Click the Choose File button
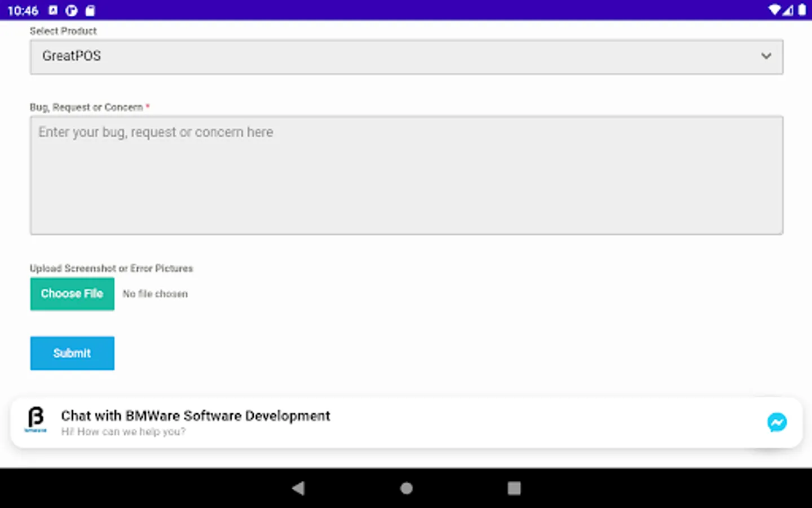This screenshot has width=812, height=508. coord(72,294)
